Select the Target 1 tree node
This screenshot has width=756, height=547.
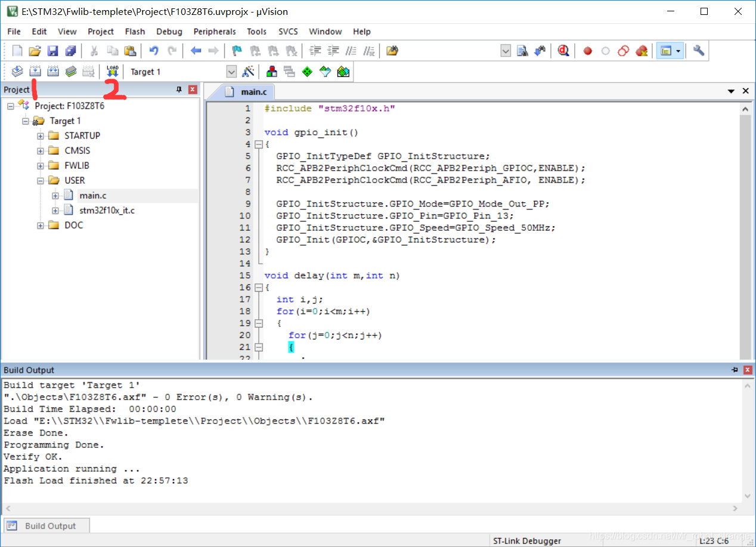(x=65, y=120)
